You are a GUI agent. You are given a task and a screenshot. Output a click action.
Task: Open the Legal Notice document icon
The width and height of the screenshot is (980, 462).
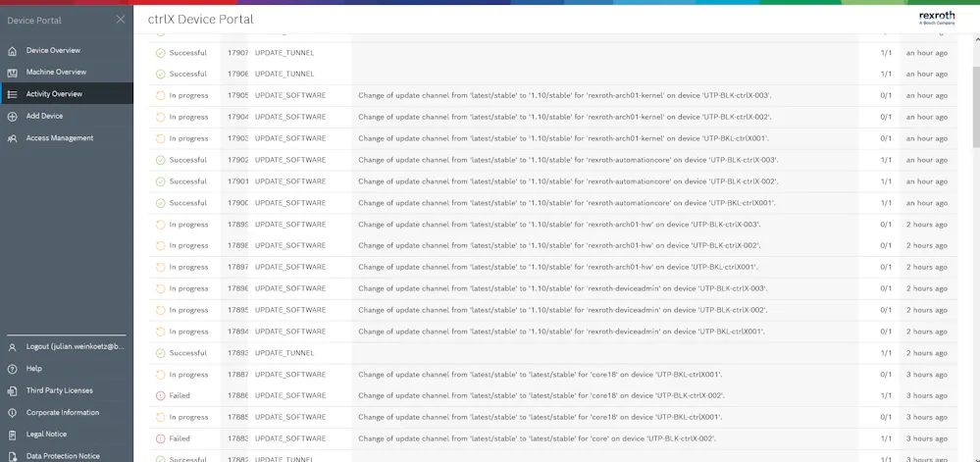point(12,435)
